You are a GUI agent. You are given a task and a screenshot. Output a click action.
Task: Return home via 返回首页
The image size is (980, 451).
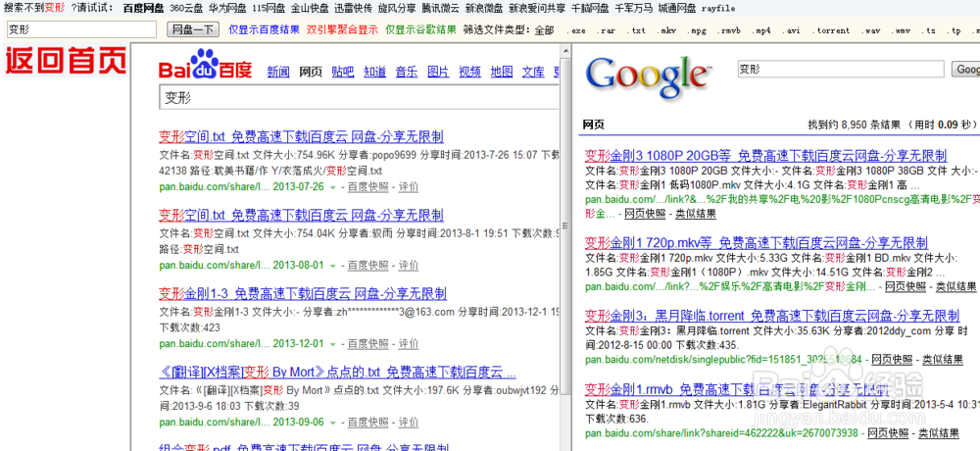tap(66, 61)
